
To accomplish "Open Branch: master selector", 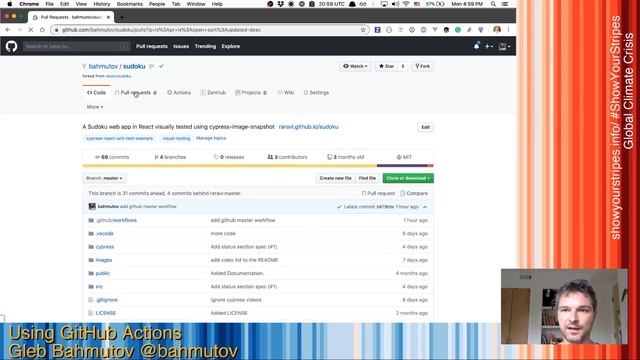I will click(104, 178).
